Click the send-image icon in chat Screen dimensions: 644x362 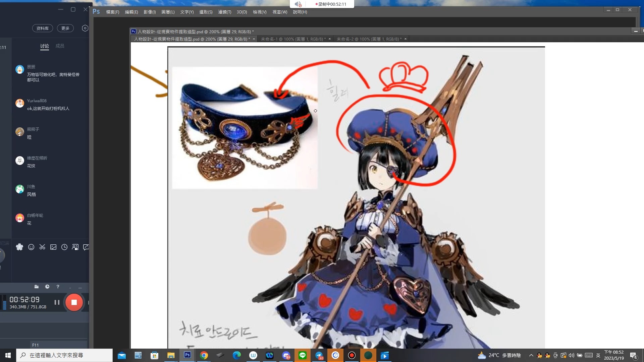(x=53, y=247)
